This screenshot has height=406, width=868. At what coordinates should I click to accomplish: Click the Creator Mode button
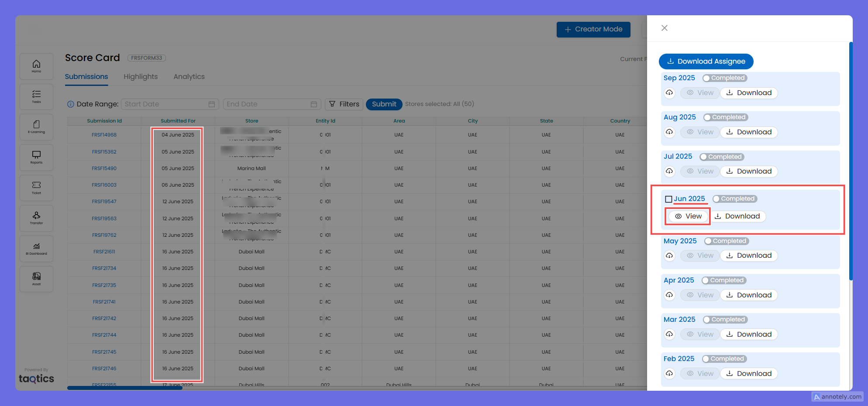coord(593,29)
